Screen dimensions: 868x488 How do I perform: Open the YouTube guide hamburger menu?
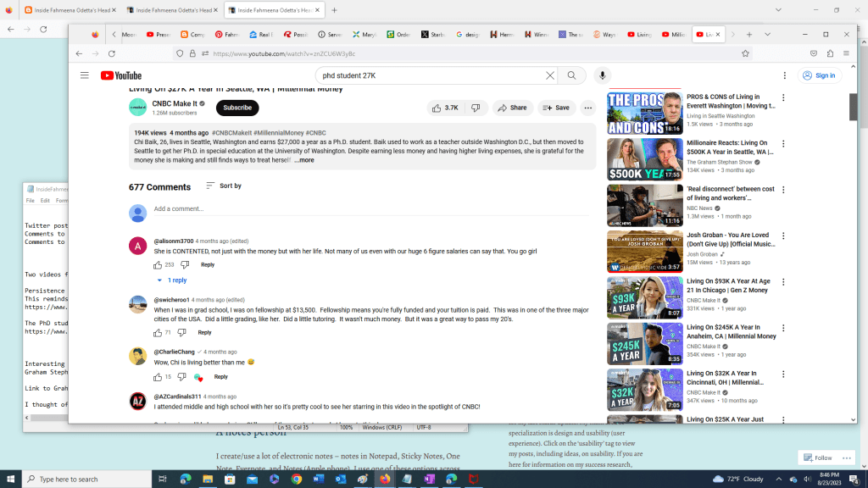point(84,75)
